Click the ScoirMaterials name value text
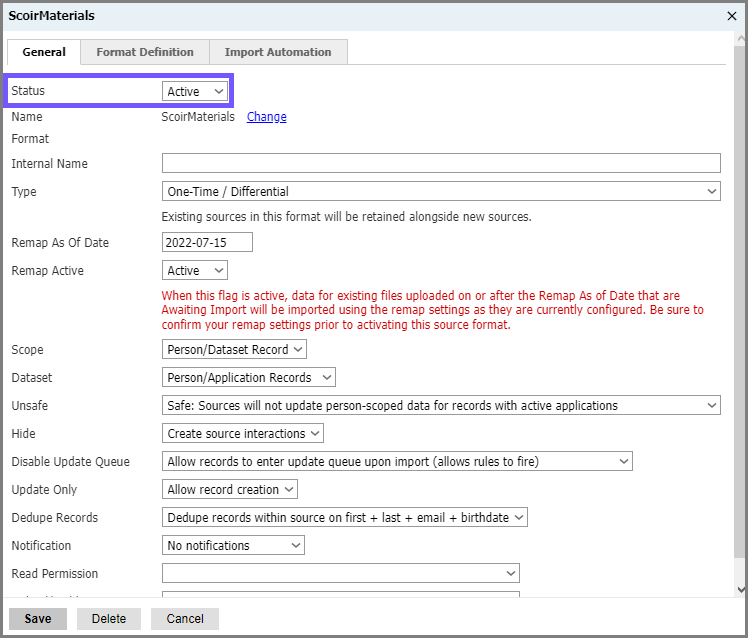The image size is (748, 638). [x=198, y=117]
